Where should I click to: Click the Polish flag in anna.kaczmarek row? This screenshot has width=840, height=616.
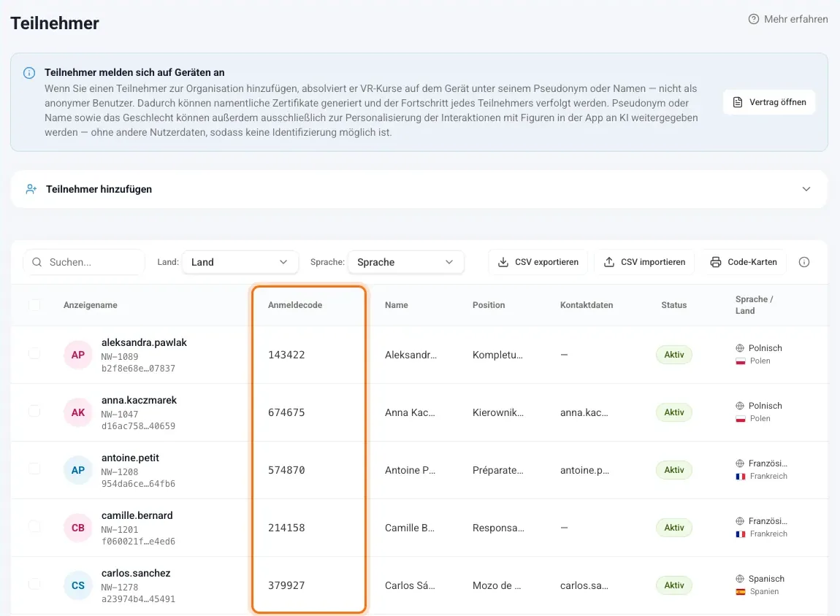pyautogui.click(x=741, y=418)
